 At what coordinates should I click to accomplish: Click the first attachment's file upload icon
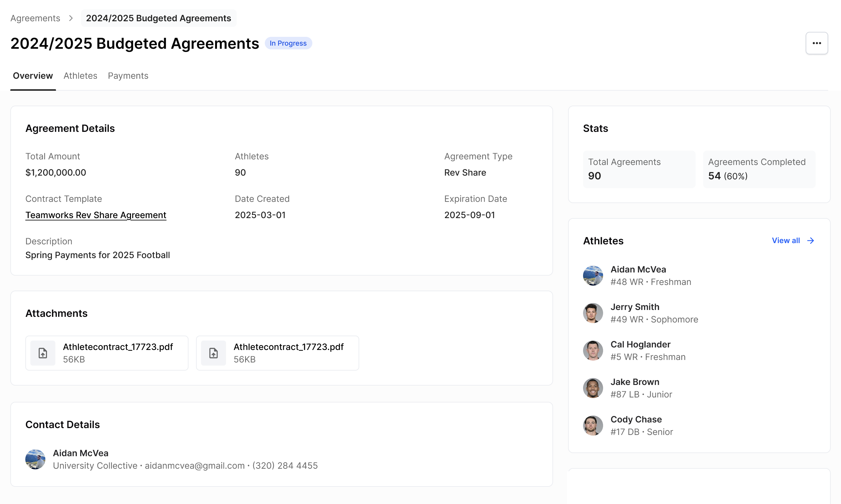(43, 353)
